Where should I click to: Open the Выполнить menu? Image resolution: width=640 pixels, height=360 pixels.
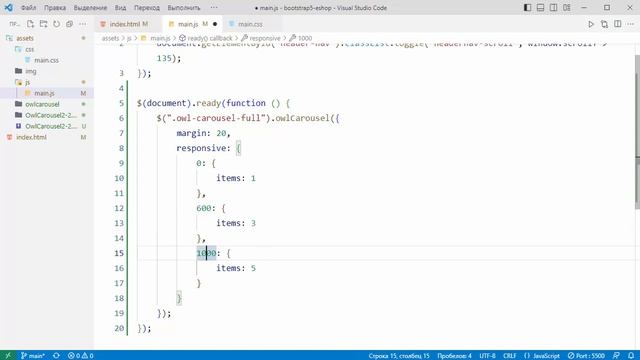tap(184, 8)
